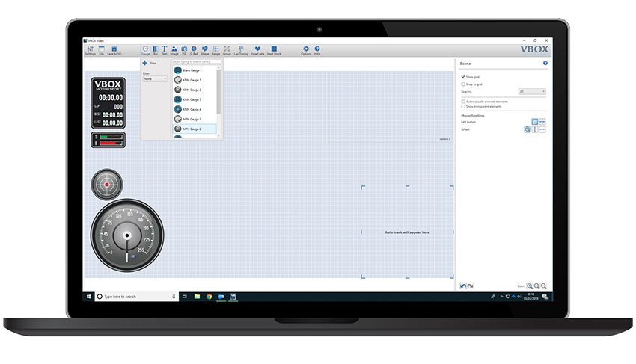Screen dimensions: 636x364
Task: Enable Automatically animate elements
Action: click(x=463, y=101)
